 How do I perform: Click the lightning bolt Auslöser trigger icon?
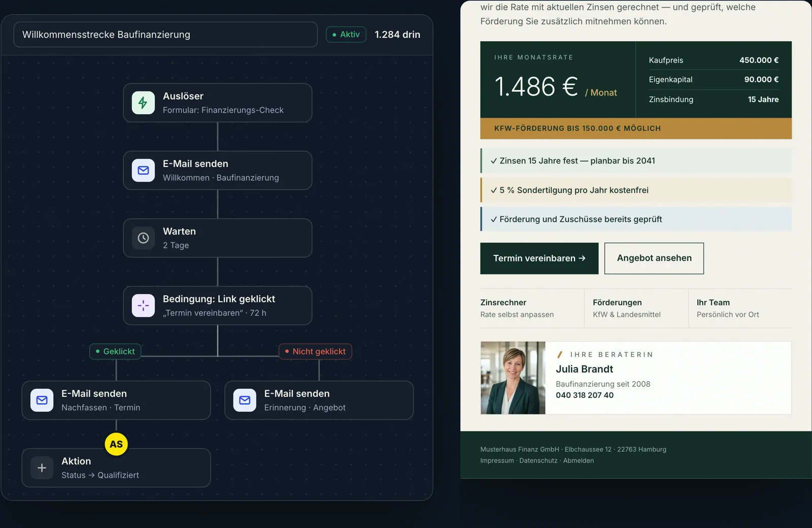(143, 103)
